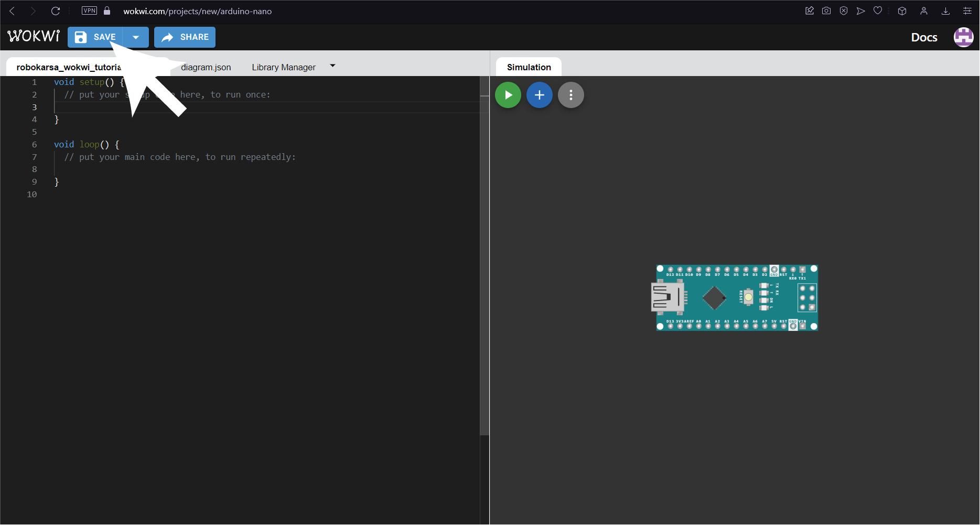
Task: Click the reset button on Arduino Nano
Action: pyautogui.click(x=749, y=297)
